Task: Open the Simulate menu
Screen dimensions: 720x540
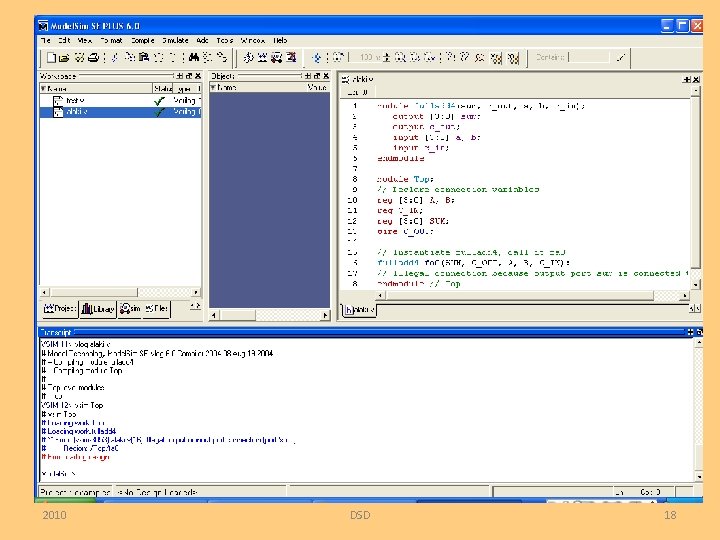Action: [175, 41]
